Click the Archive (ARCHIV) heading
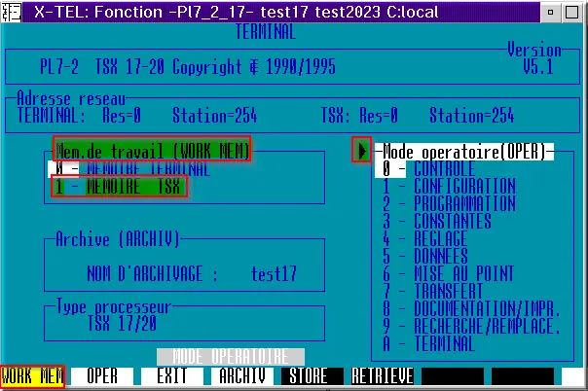 tap(118, 239)
